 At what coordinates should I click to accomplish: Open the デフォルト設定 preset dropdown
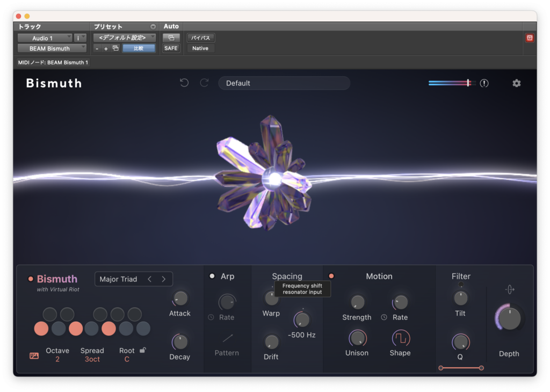[125, 38]
